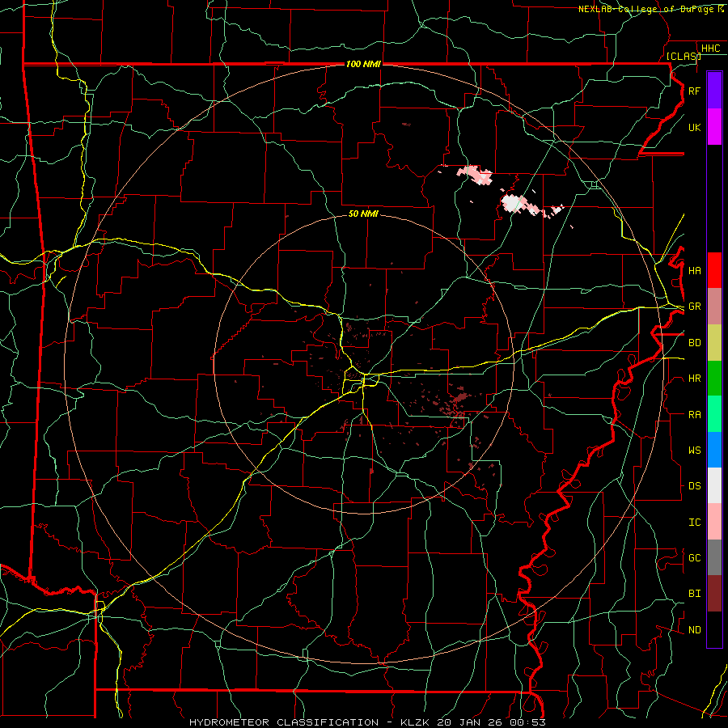
Task: Click the RF legend label
Action: pyautogui.click(x=694, y=91)
